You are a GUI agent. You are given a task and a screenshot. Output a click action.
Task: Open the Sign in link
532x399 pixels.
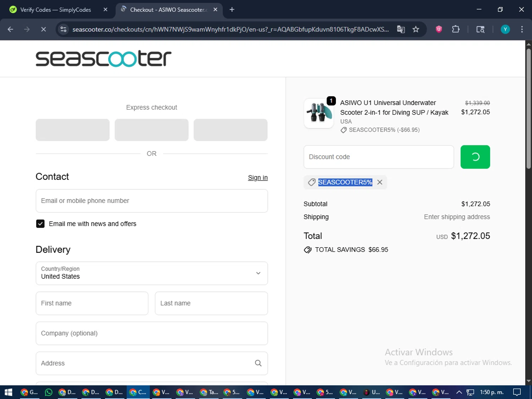click(258, 178)
